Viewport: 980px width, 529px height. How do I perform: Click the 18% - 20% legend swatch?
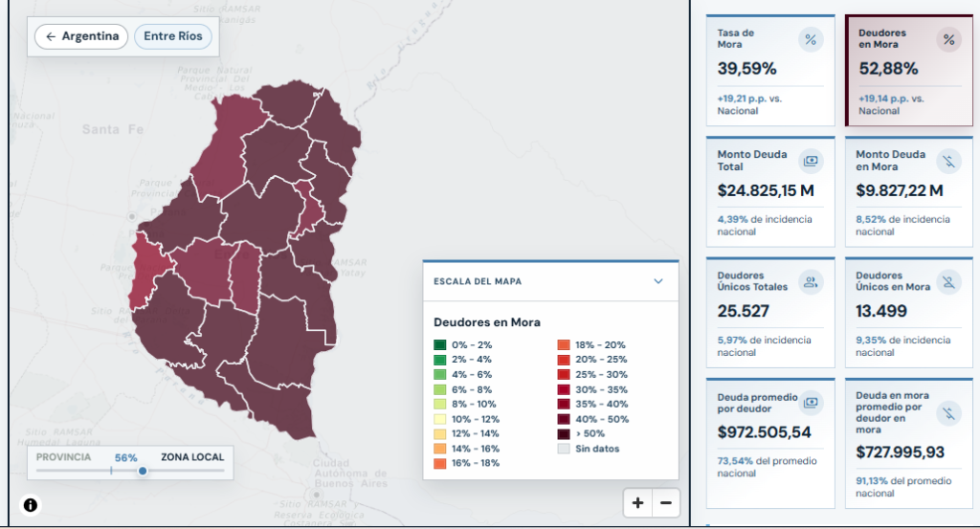tap(564, 344)
